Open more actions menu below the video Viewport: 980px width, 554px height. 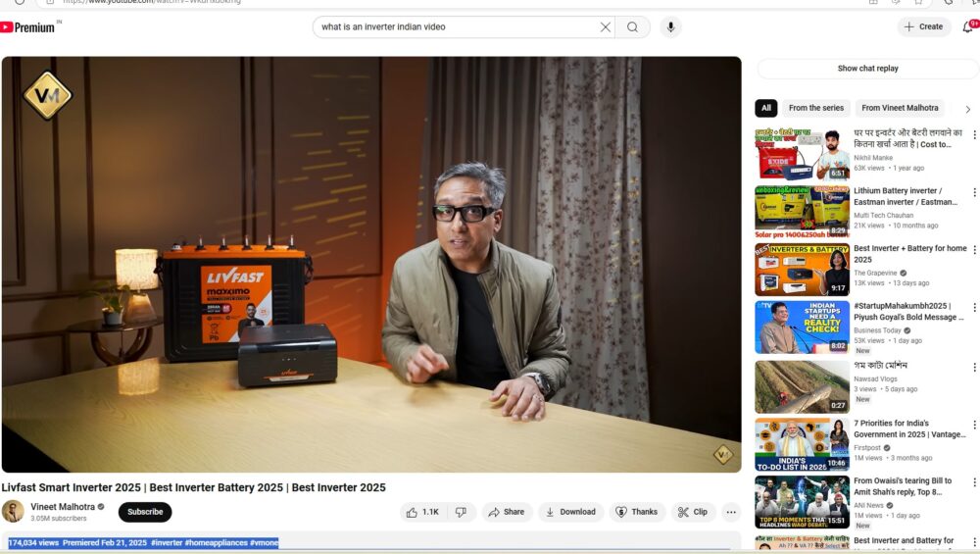pos(731,512)
